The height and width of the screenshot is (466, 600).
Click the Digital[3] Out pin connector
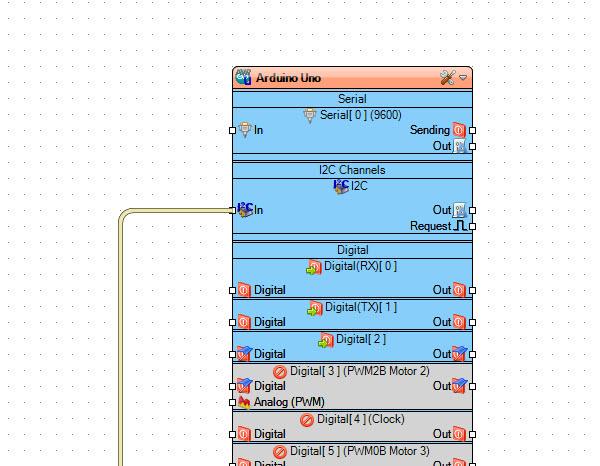(x=473, y=386)
